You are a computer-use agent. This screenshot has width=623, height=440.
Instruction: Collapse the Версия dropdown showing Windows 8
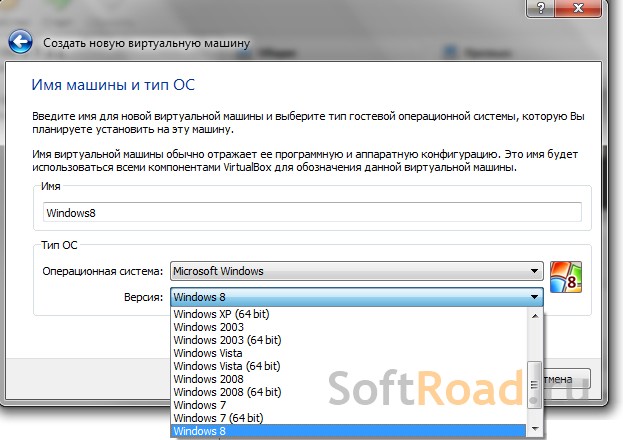(356, 297)
